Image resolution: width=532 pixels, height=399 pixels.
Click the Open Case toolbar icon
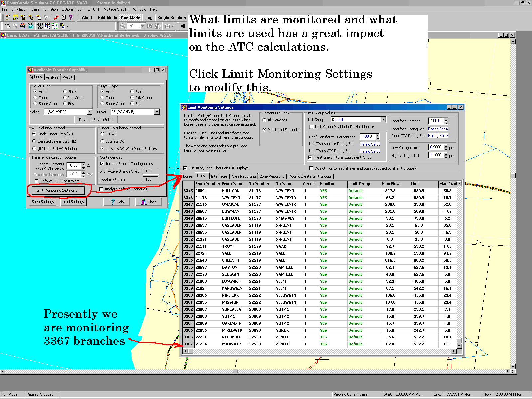click(x=8, y=18)
